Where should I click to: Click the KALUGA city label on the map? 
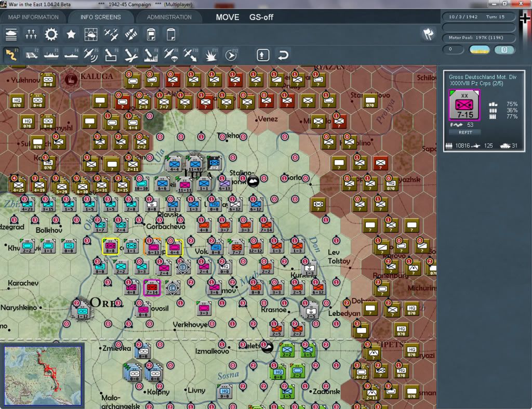point(97,76)
